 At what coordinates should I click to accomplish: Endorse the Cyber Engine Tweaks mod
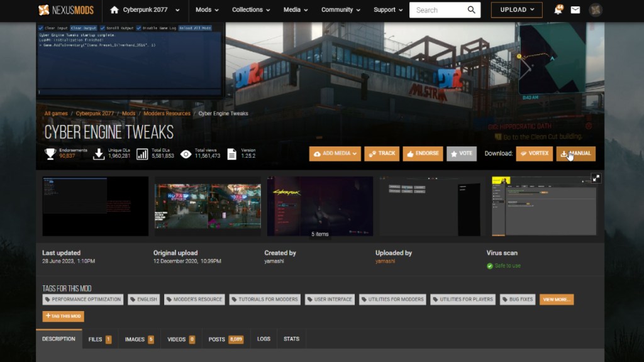click(x=423, y=153)
